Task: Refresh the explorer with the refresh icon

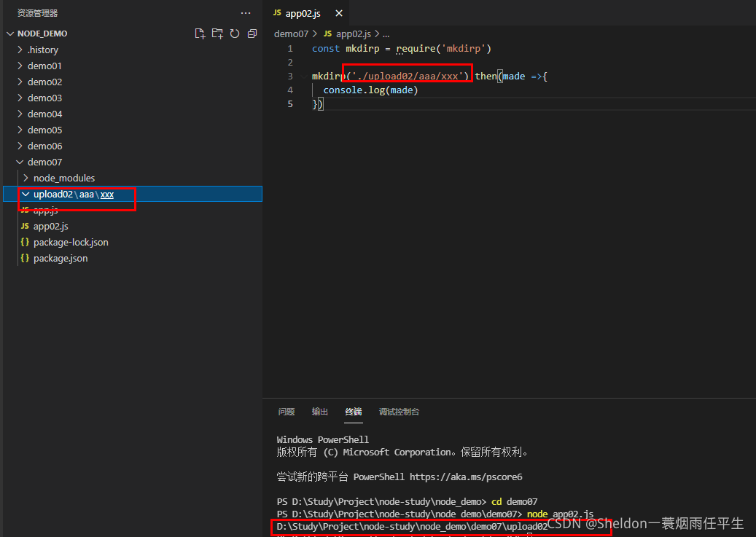Action: tap(235, 34)
